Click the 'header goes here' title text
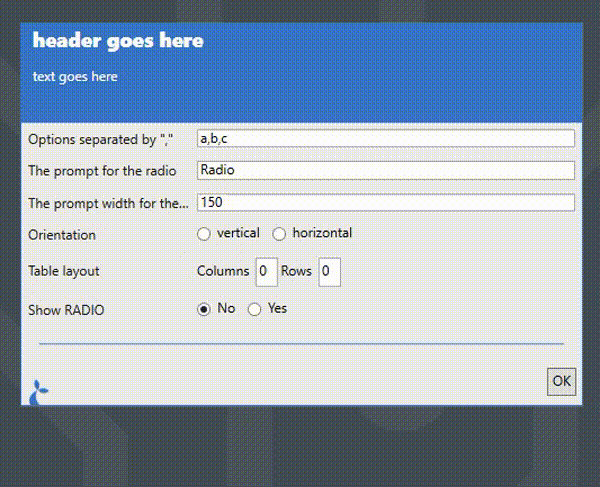Image resolution: width=600 pixels, height=487 pixels. click(x=118, y=41)
